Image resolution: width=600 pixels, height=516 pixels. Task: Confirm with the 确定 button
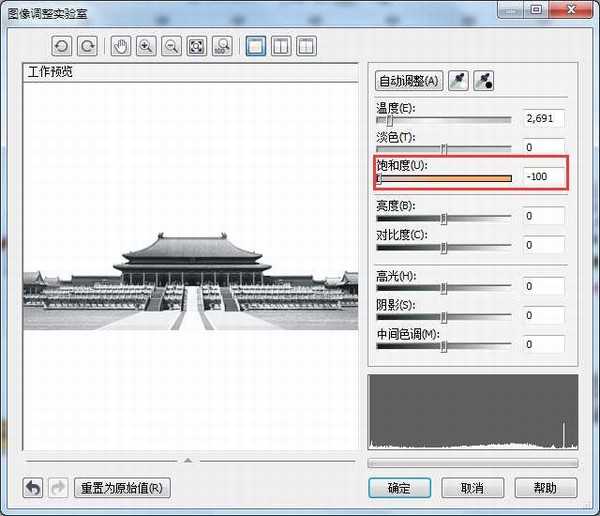(x=399, y=488)
